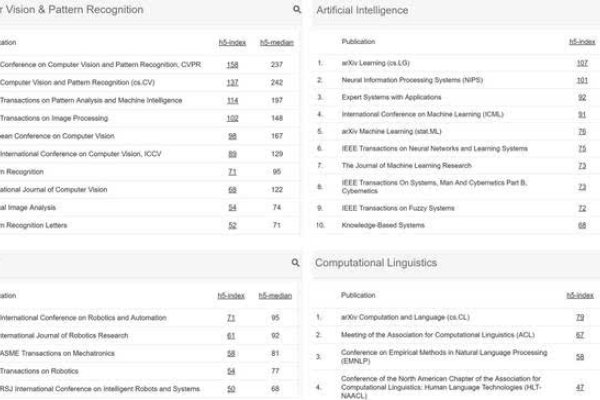Click the Computational Linguistics category heading
This screenshot has width=600, height=400.
pos(375,263)
